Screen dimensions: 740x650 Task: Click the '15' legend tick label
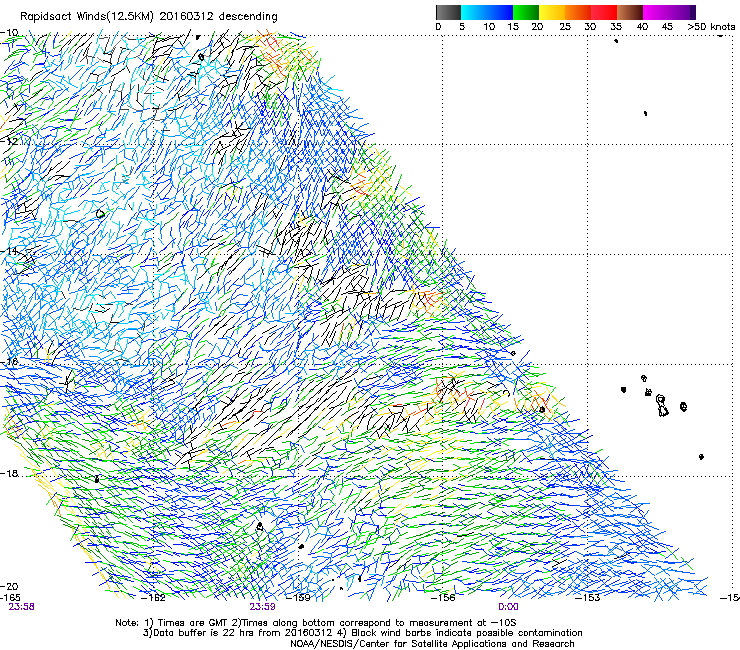[x=513, y=27]
